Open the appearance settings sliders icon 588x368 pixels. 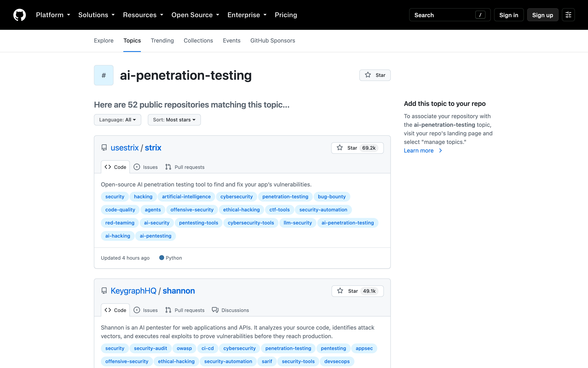click(568, 15)
